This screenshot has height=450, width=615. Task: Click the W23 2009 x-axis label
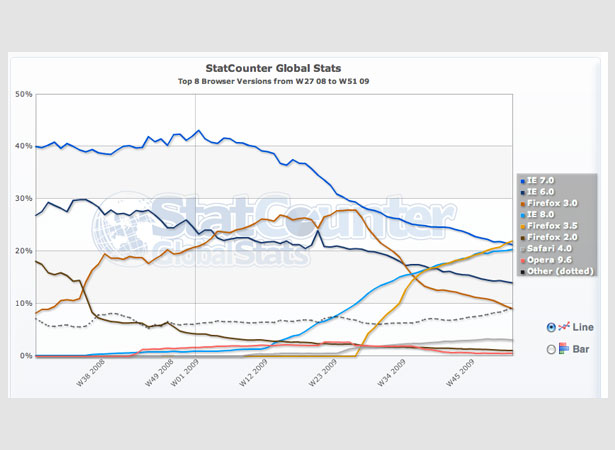[x=322, y=373]
